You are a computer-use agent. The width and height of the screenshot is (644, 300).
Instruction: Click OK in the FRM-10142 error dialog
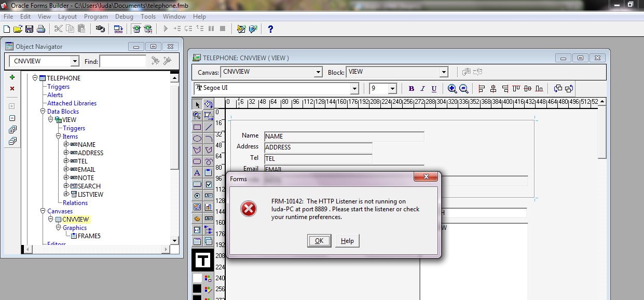[x=319, y=241]
